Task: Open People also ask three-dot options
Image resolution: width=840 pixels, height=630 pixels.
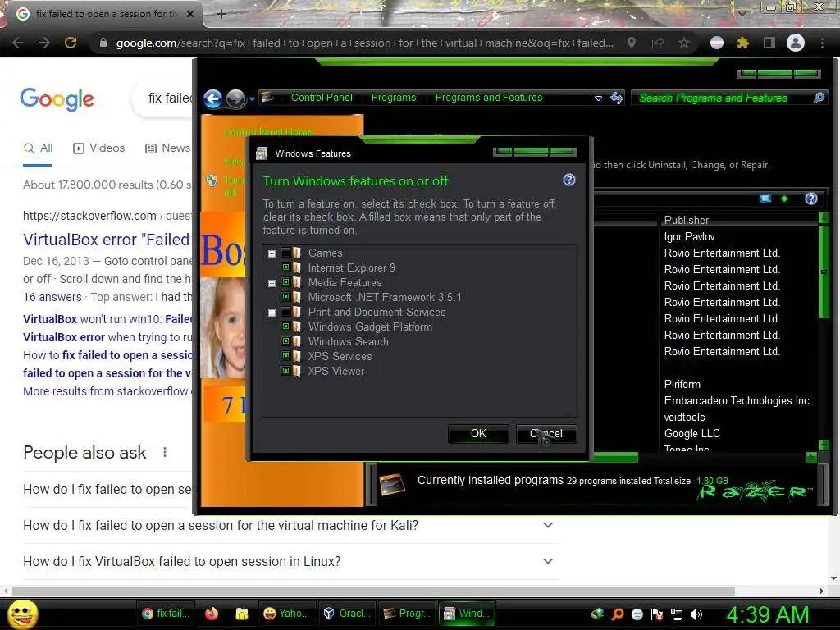Action: (x=164, y=452)
